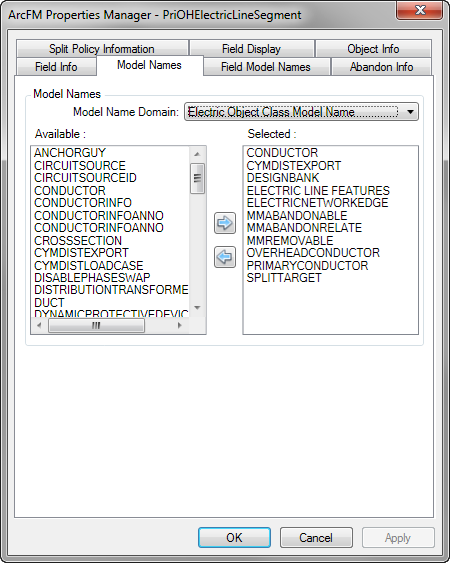Open the Object Info tab
This screenshot has width=450, height=563.
coord(373,48)
